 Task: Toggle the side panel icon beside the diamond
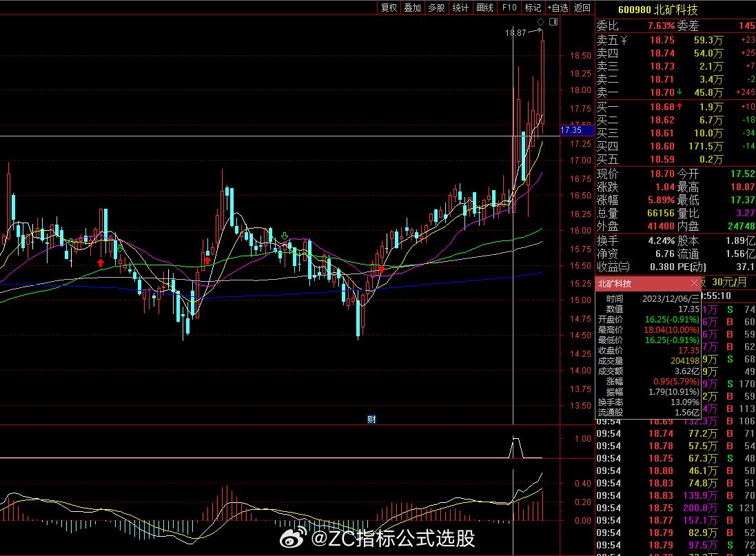pyautogui.click(x=553, y=21)
